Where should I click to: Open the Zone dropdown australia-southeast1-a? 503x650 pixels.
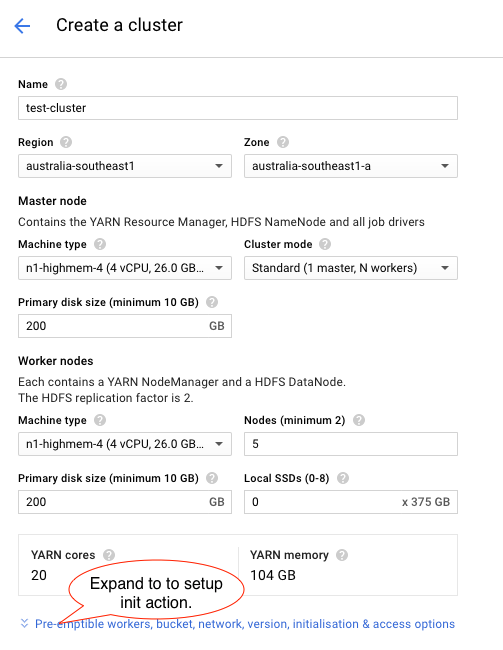tap(351, 166)
